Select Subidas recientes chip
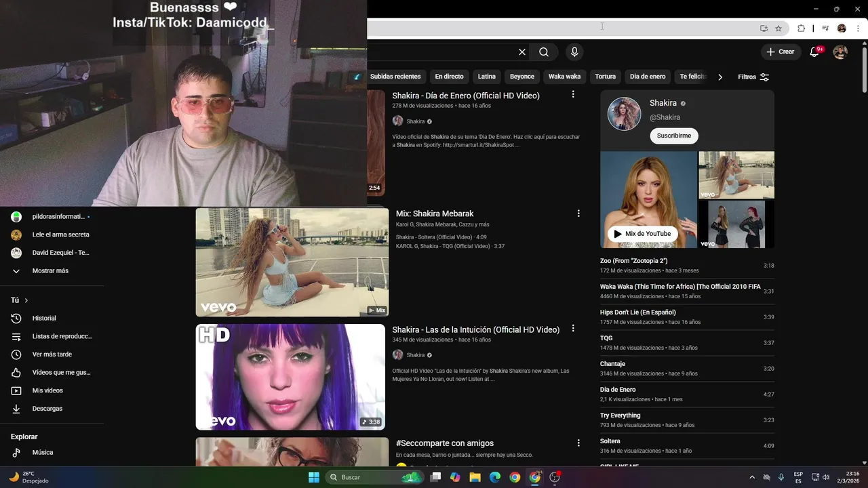 [x=395, y=77]
